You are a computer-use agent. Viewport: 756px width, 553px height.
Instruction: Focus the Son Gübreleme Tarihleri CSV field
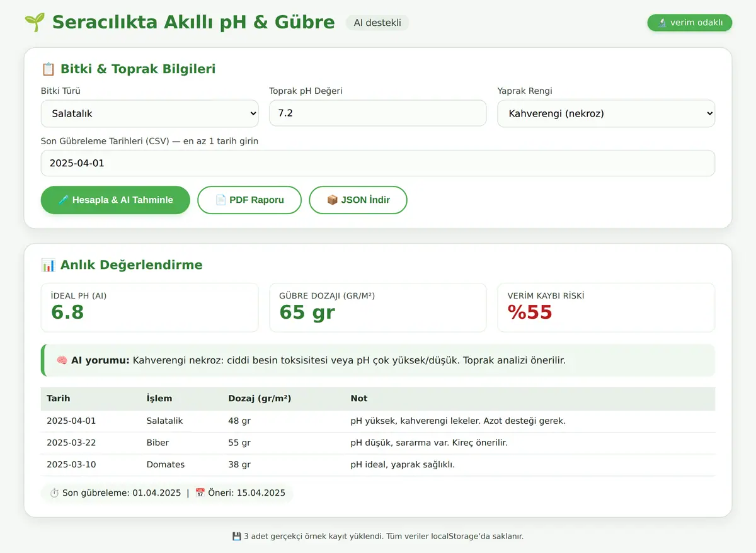(x=378, y=163)
